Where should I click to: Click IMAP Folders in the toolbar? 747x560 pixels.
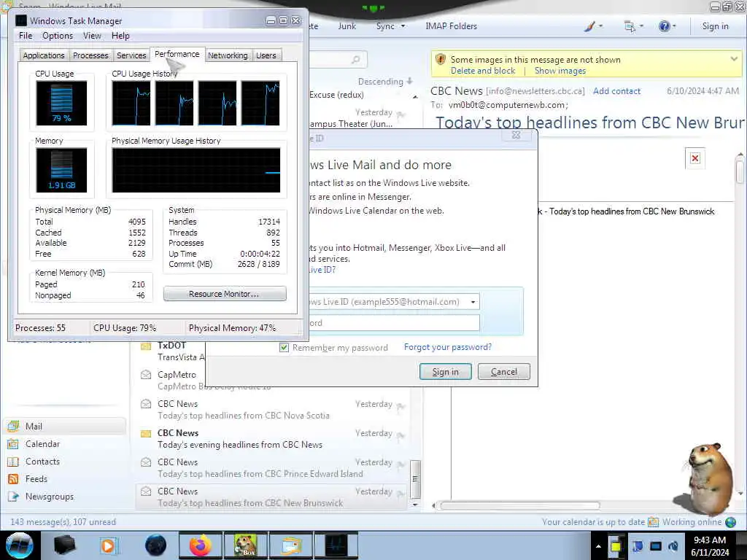[451, 26]
